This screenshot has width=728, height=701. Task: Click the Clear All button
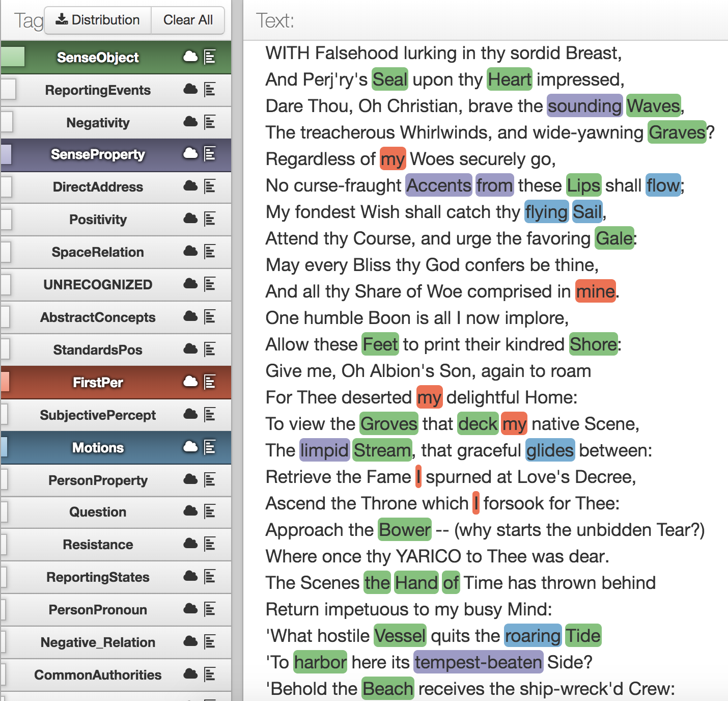[188, 20]
